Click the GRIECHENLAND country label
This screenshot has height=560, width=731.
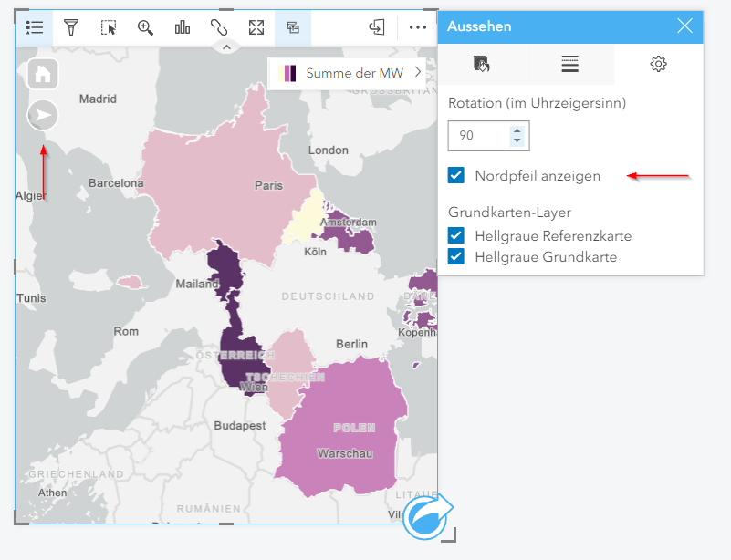pos(76,474)
